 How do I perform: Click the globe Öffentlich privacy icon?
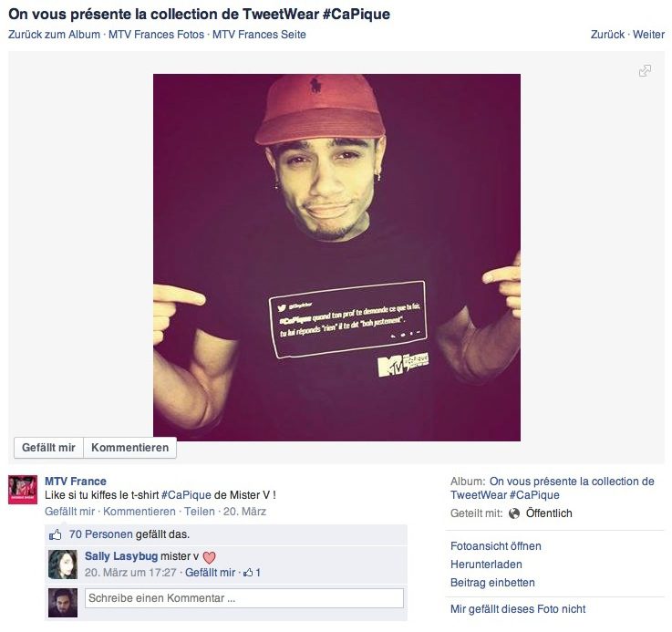[514, 513]
